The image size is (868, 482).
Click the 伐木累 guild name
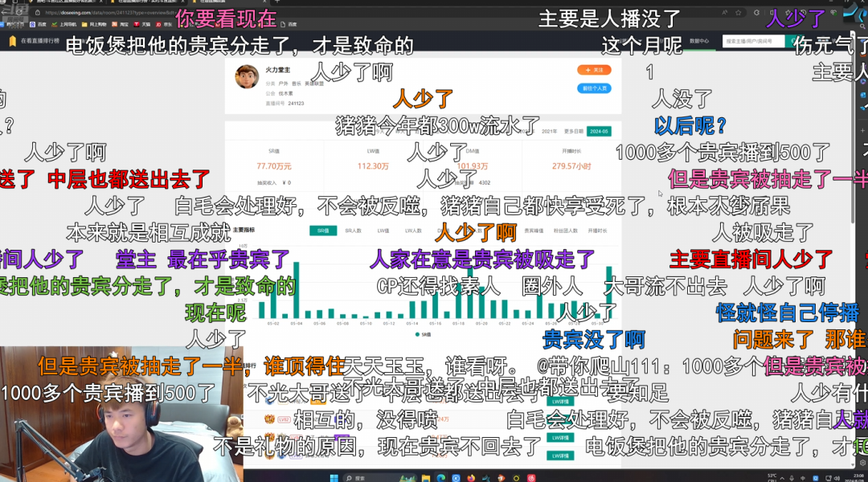285,93
